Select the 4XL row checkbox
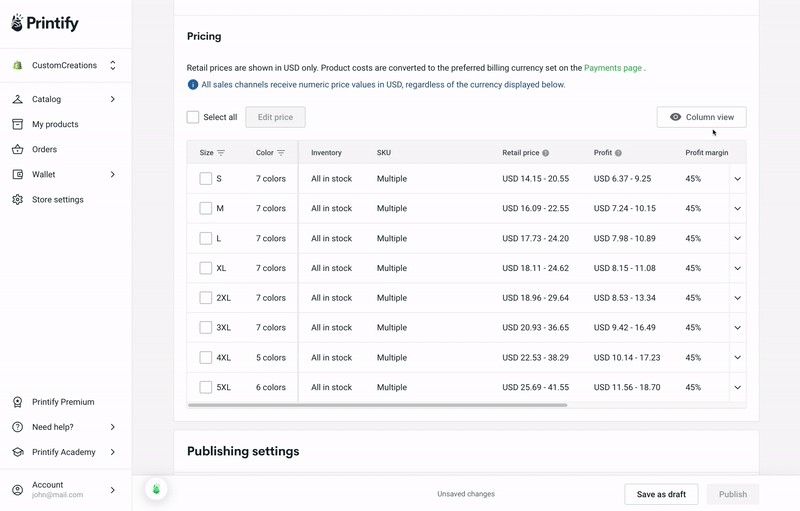The height and width of the screenshot is (511, 800). (206, 357)
